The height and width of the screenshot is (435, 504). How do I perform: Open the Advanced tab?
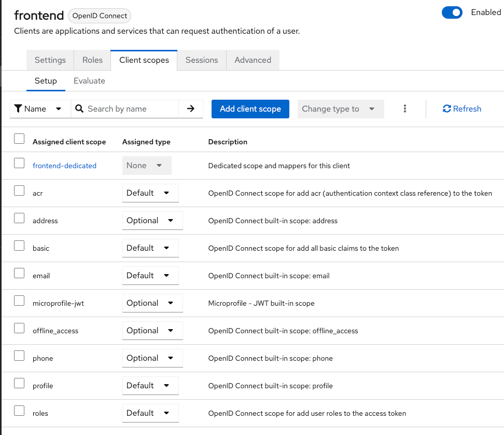tap(253, 60)
